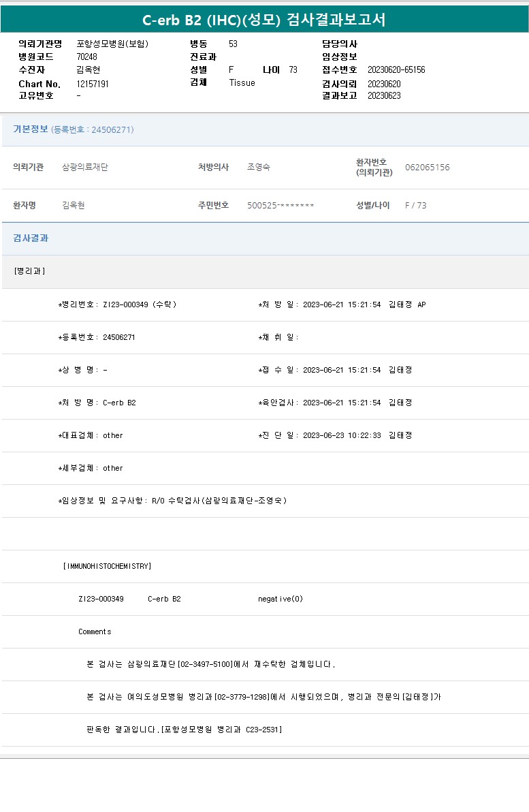
Task: Select the 처방의사 name 조영숙
Action: 259,168
